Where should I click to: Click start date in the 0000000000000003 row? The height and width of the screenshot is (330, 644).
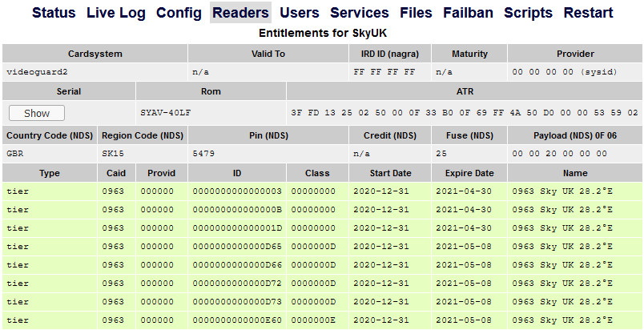tap(381, 191)
